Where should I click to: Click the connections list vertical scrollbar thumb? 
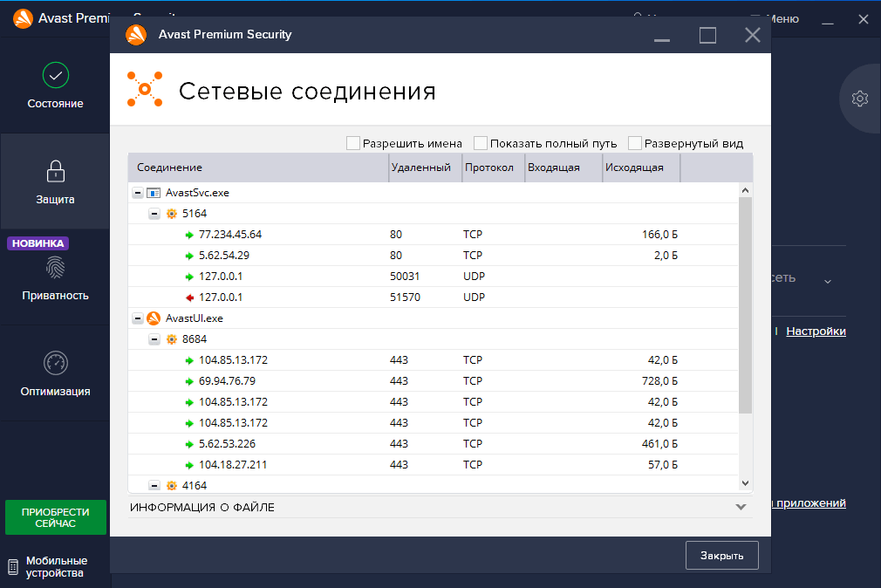(745, 305)
